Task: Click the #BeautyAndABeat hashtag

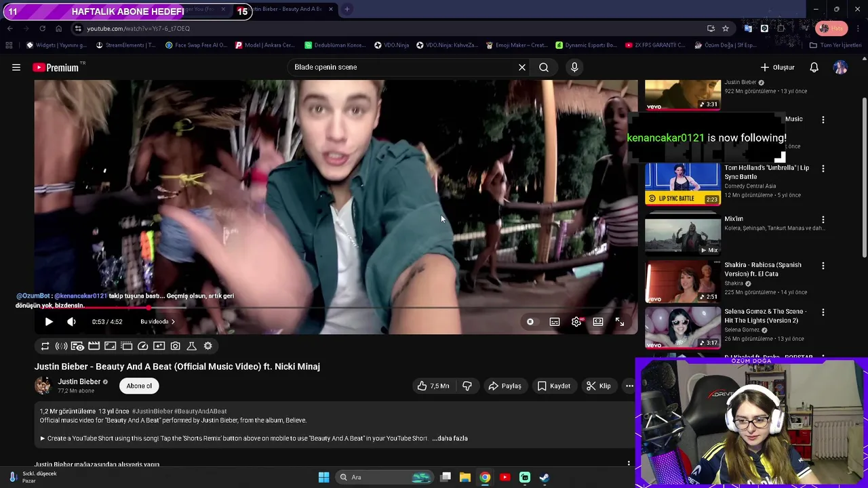Action: tap(200, 411)
